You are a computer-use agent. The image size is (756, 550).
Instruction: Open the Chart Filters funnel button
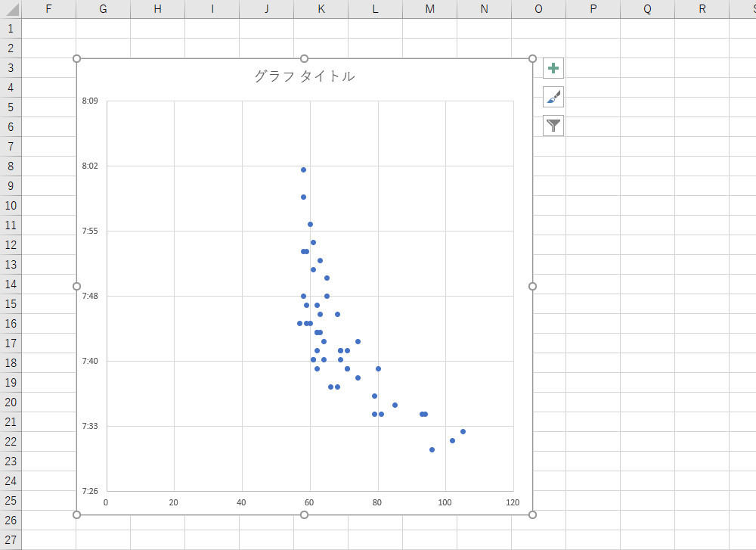click(x=553, y=126)
